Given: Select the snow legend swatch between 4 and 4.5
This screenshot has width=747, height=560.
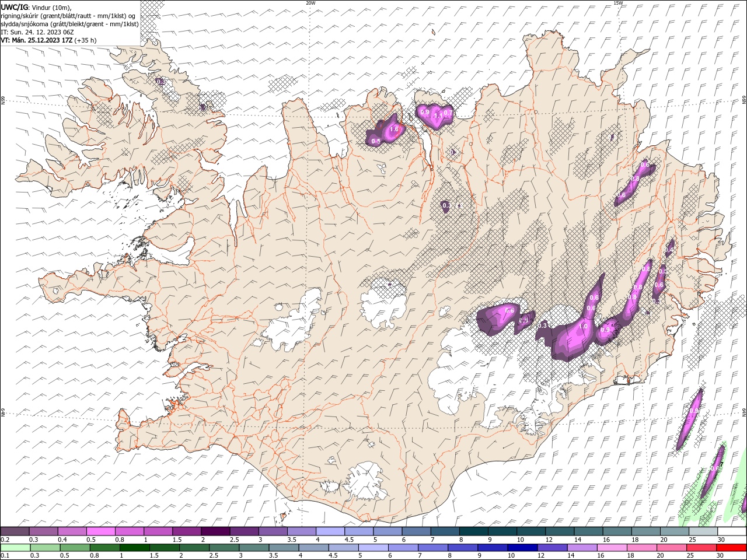Looking at the screenshot, I should coord(330,531).
